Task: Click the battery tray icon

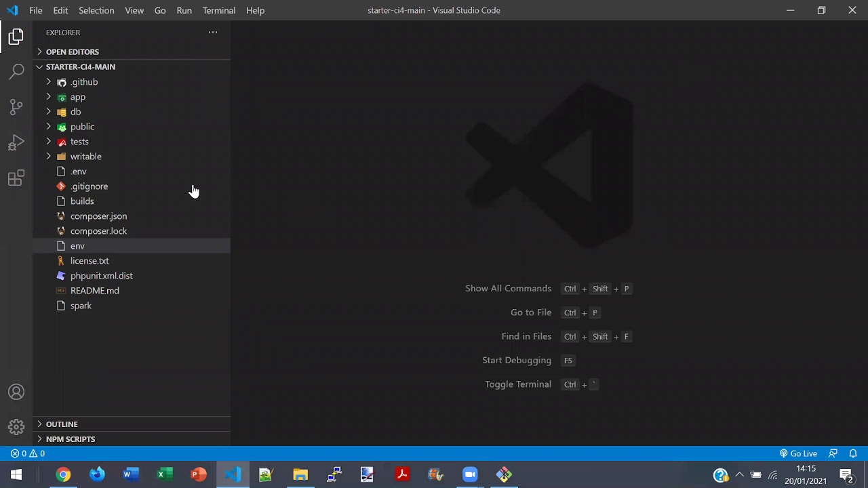Action: coord(755,474)
